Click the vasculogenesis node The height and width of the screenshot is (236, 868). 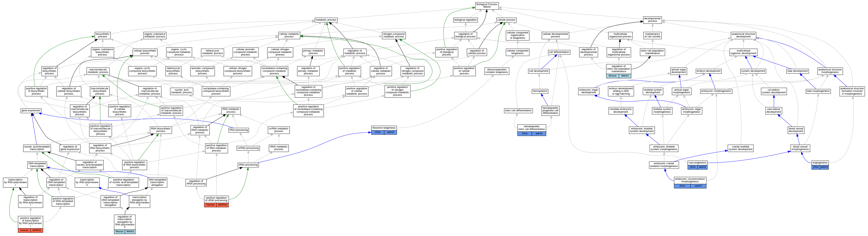click(697, 162)
